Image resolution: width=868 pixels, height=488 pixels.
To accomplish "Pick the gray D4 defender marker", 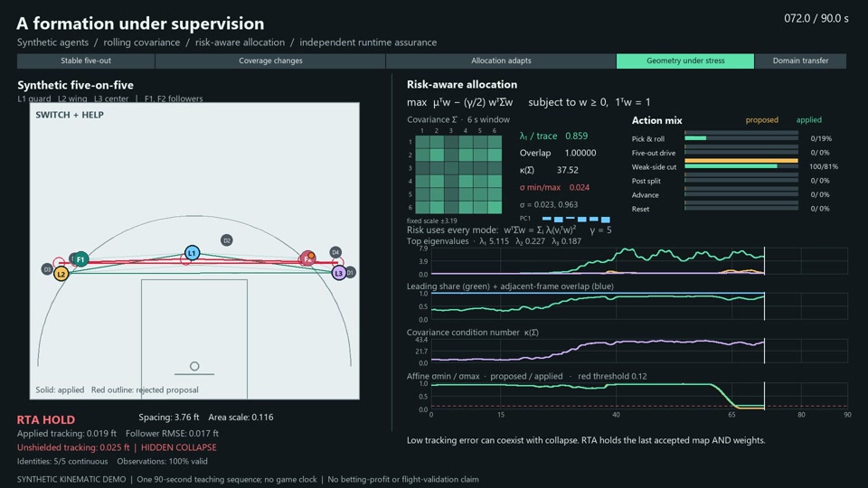I will pos(335,252).
